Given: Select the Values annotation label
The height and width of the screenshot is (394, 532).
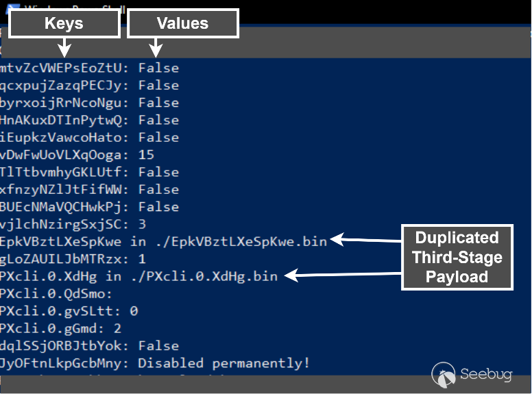Looking at the screenshot, I should tap(182, 23).
